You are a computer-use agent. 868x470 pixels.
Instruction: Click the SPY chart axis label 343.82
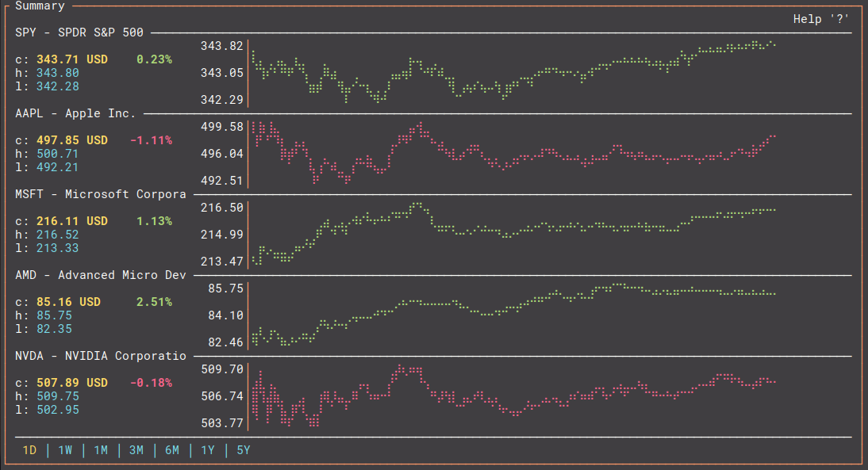click(x=222, y=46)
